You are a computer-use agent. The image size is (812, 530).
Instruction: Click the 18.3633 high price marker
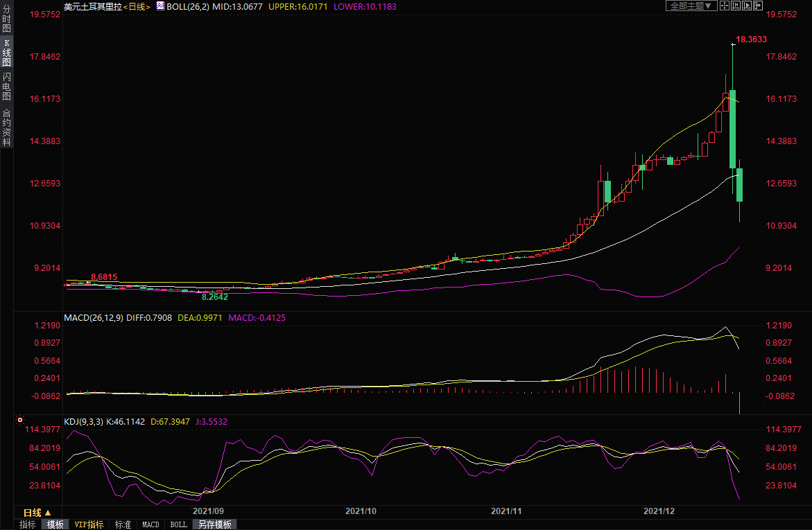[751, 39]
